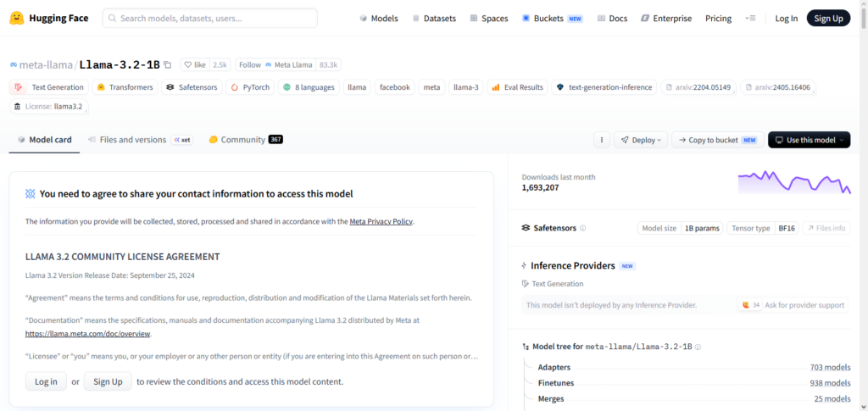Expand the Use this model dropdown
Screen dimensions: 868x411
click(810, 140)
